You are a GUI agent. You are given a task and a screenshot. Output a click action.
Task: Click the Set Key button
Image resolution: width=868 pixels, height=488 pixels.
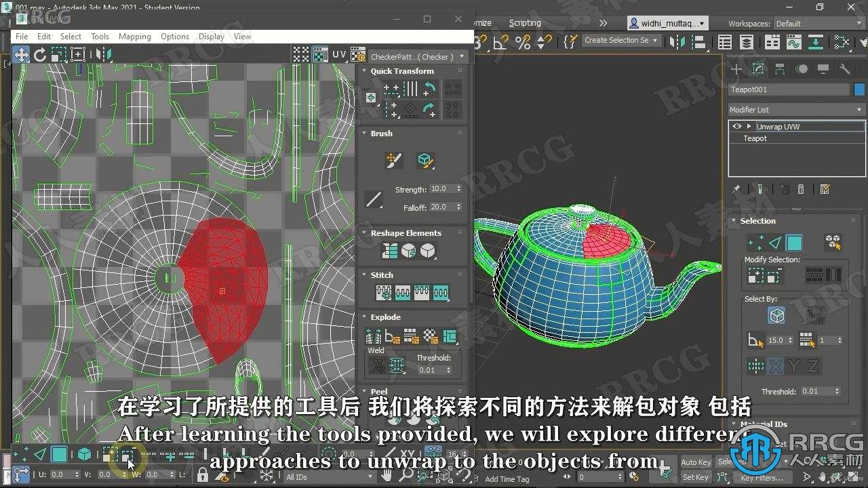[696, 477]
